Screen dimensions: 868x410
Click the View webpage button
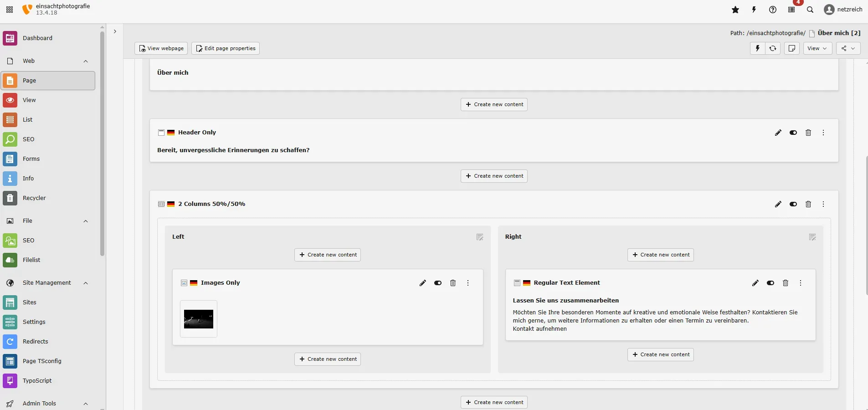[x=161, y=48]
